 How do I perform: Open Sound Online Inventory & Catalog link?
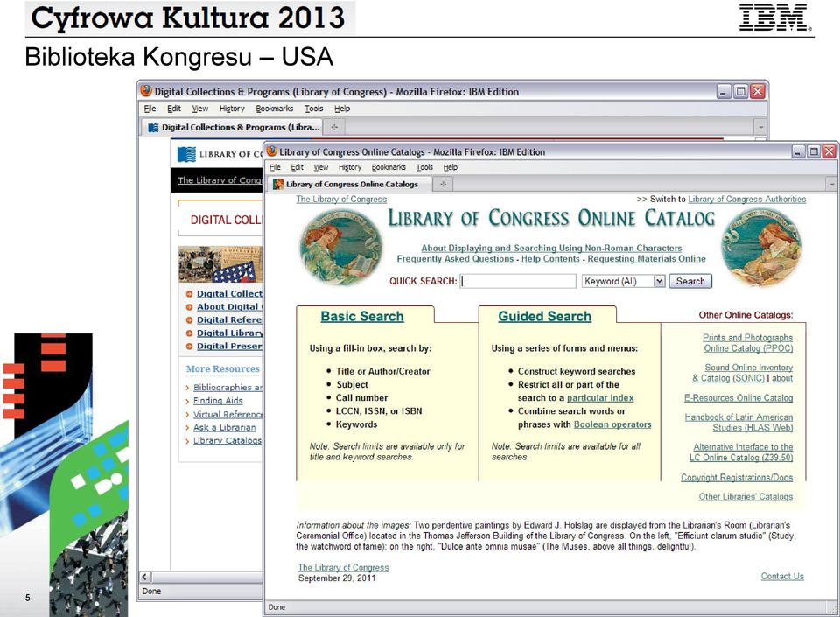tap(743, 373)
